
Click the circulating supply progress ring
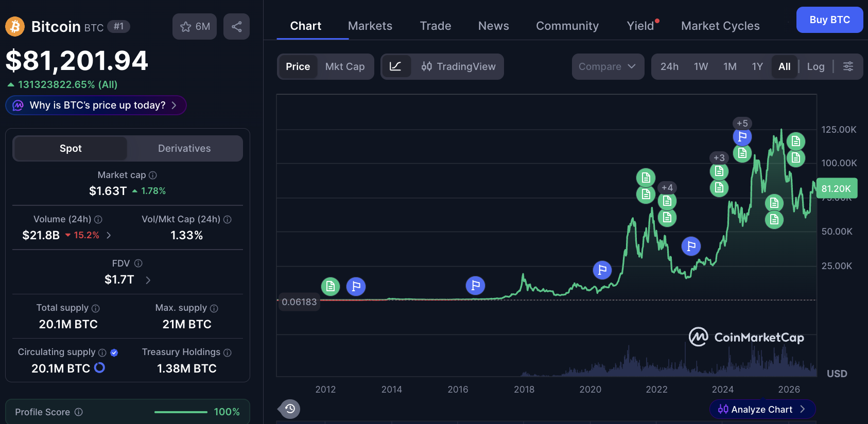[x=100, y=367]
